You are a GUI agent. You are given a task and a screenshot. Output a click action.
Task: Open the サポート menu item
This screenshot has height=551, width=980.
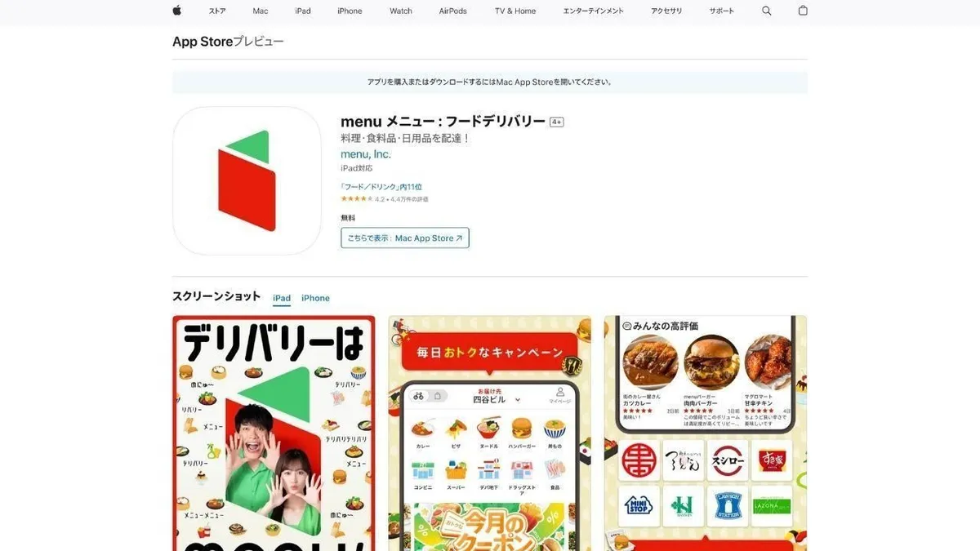(x=722, y=11)
